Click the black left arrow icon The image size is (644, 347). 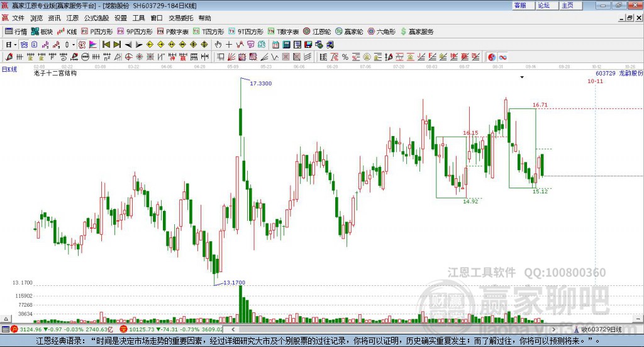coord(128,45)
